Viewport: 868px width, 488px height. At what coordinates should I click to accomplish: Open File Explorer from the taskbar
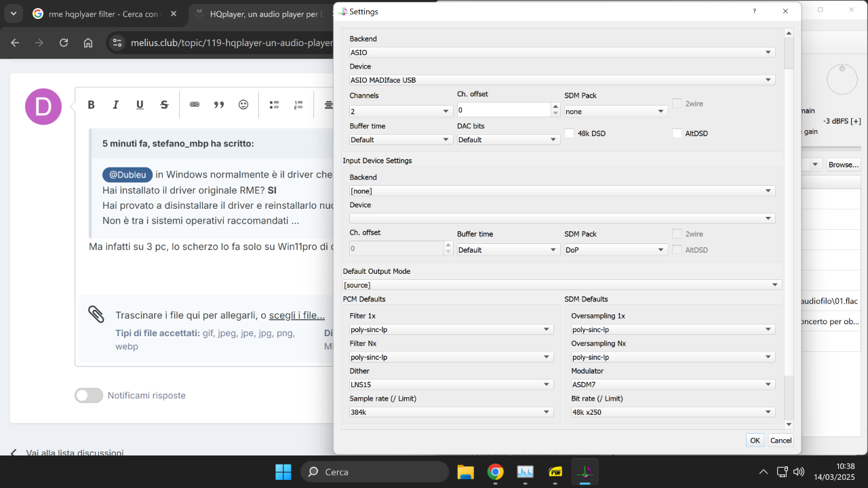[x=465, y=472]
